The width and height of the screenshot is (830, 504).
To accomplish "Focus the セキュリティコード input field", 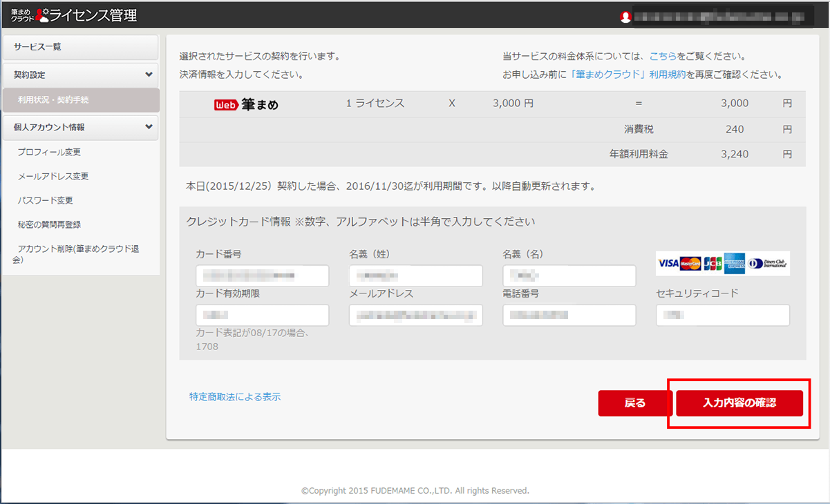I will 723,316.
